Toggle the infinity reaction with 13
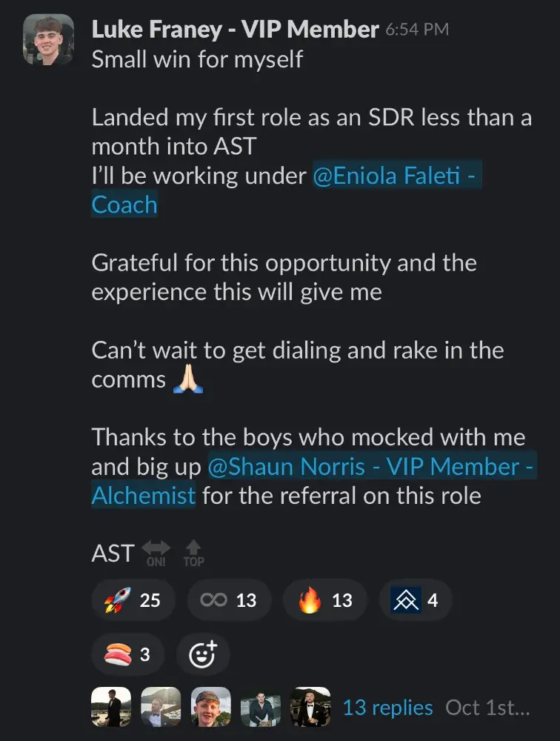Screen dimensions: 560x741 (x=228, y=599)
